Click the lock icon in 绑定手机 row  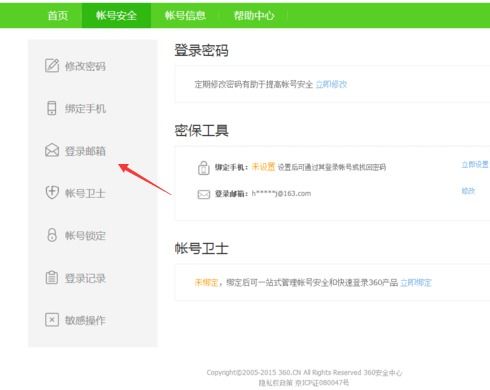[204, 168]
